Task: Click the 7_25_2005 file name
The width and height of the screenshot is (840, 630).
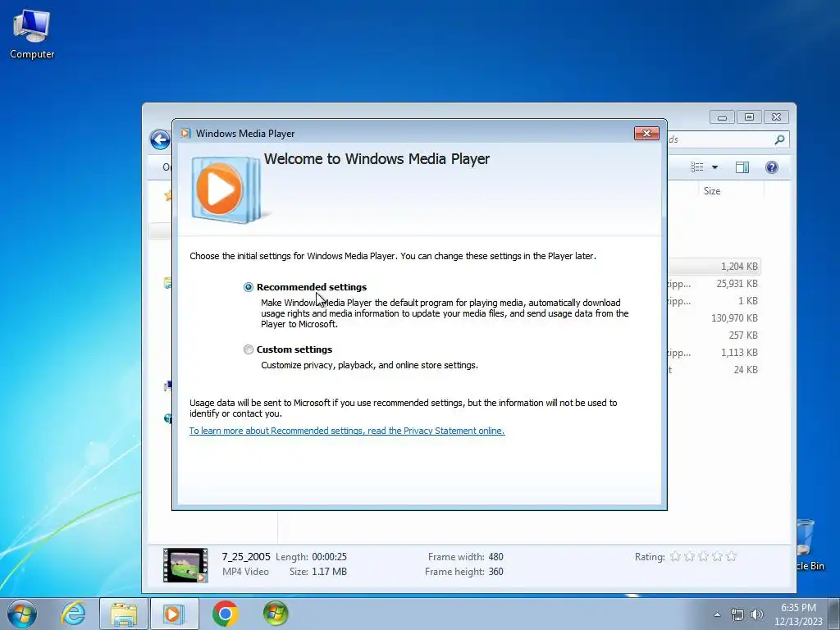Action: [246, 557]
